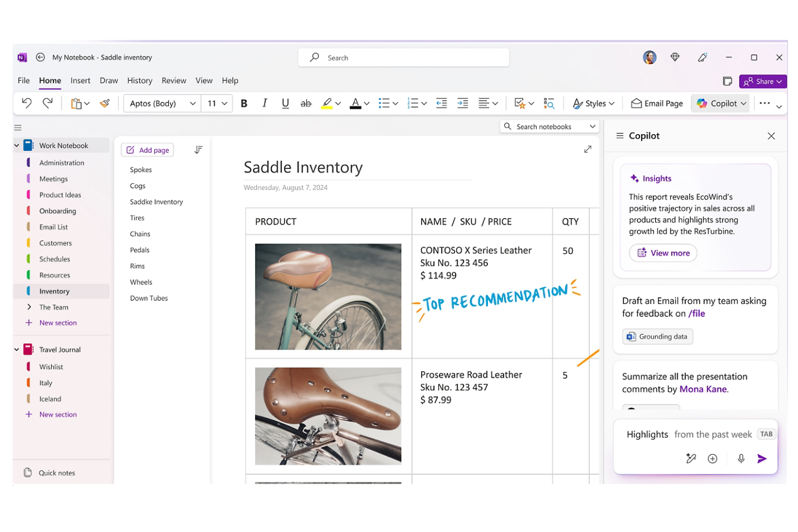Select the Format Painter tool
The image size is (798, 532).
click(105, 103)
